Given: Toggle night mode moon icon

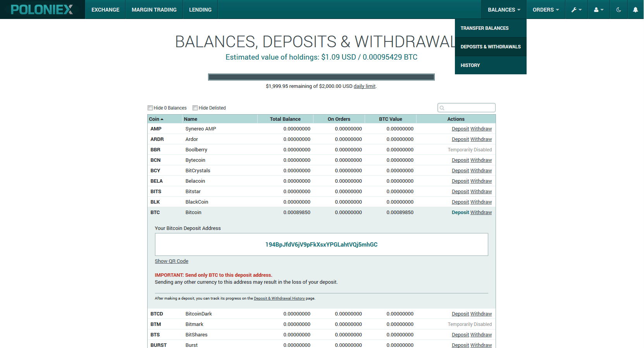Looking at the screenshot, I should click(x=619, y=10).
